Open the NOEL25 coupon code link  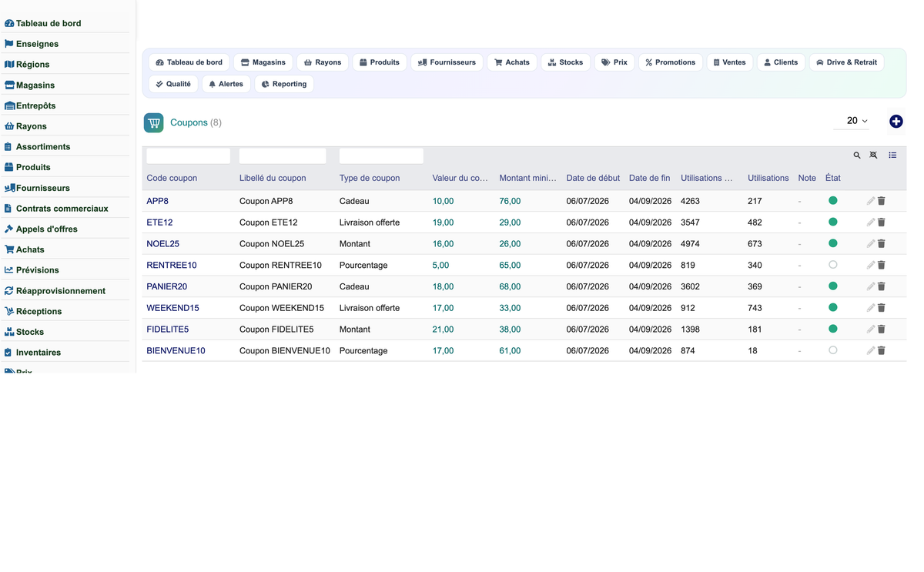pyautogui.click(x=163, y=244)
